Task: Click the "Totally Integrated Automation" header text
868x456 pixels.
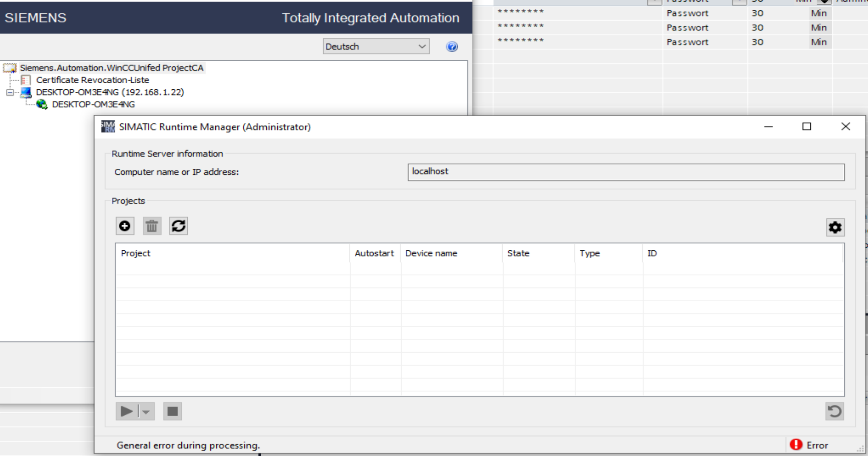Action: point(371,18)
